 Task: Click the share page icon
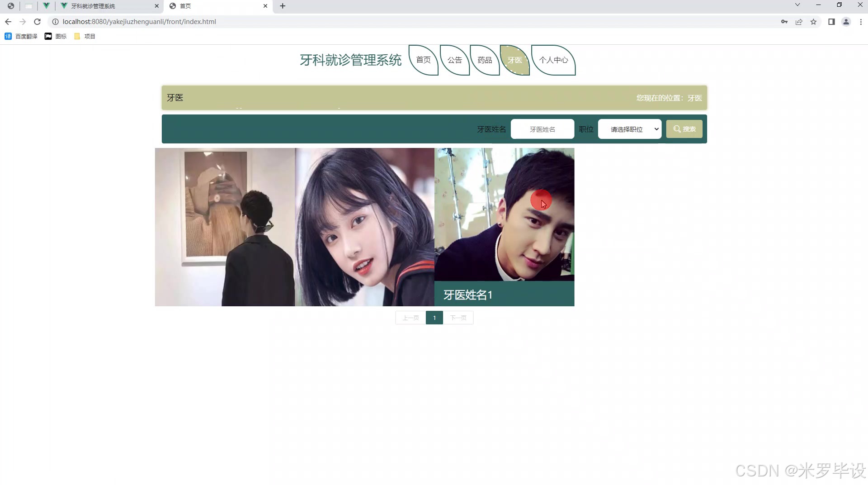point(799,22)
